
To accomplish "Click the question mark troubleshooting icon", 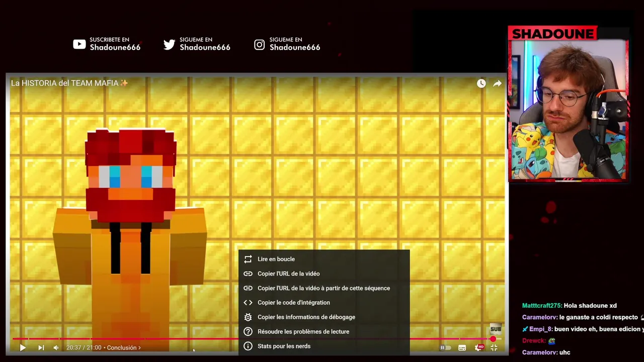I will [248, 332].
